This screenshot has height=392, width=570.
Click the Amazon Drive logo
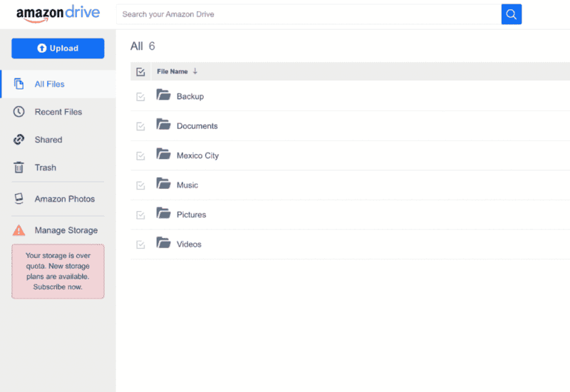[58, 14]
